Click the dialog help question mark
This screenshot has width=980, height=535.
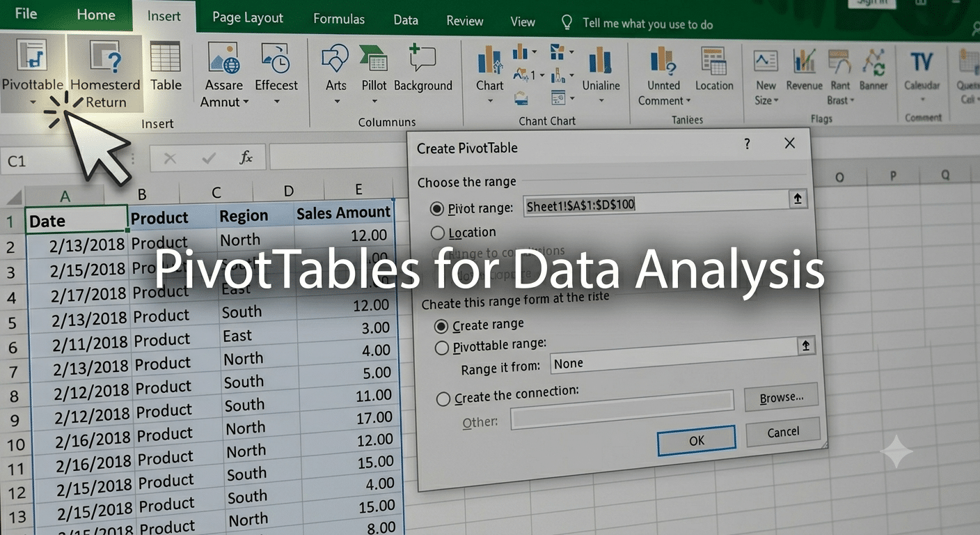pos(747,144)
